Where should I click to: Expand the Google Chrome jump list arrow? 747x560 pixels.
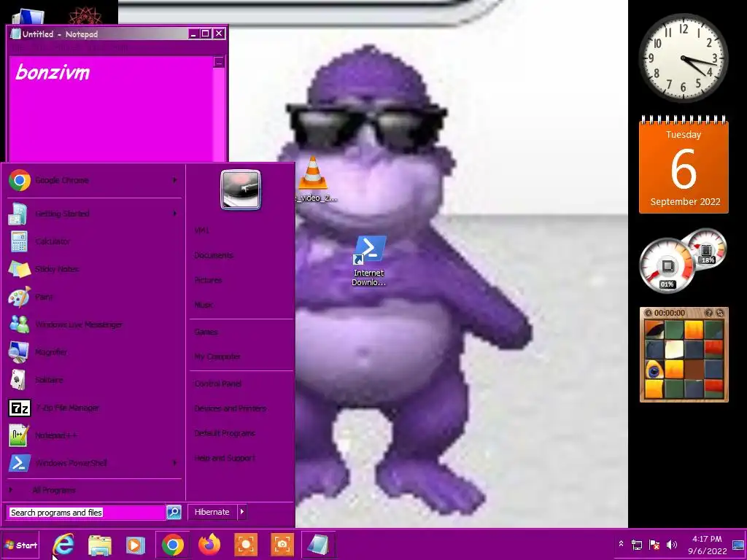pyautogui.click(x=175, y=180)
